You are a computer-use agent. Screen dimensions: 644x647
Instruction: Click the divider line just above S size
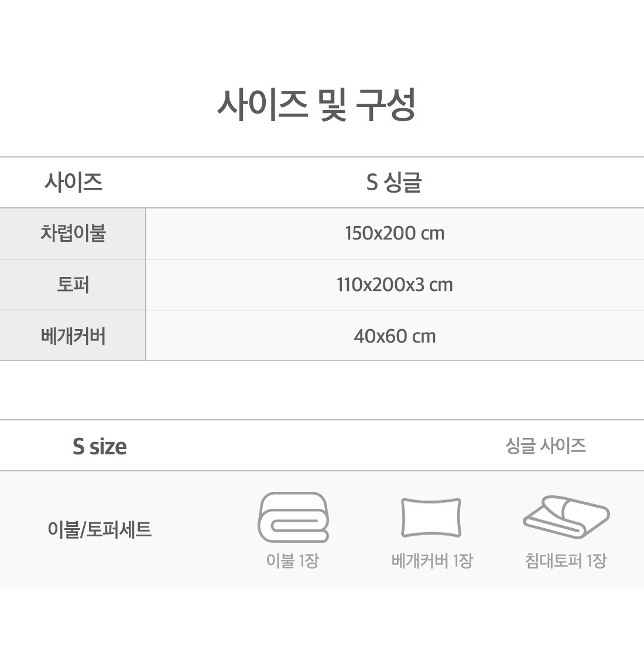pyautogui.click(x=322, y=420)
